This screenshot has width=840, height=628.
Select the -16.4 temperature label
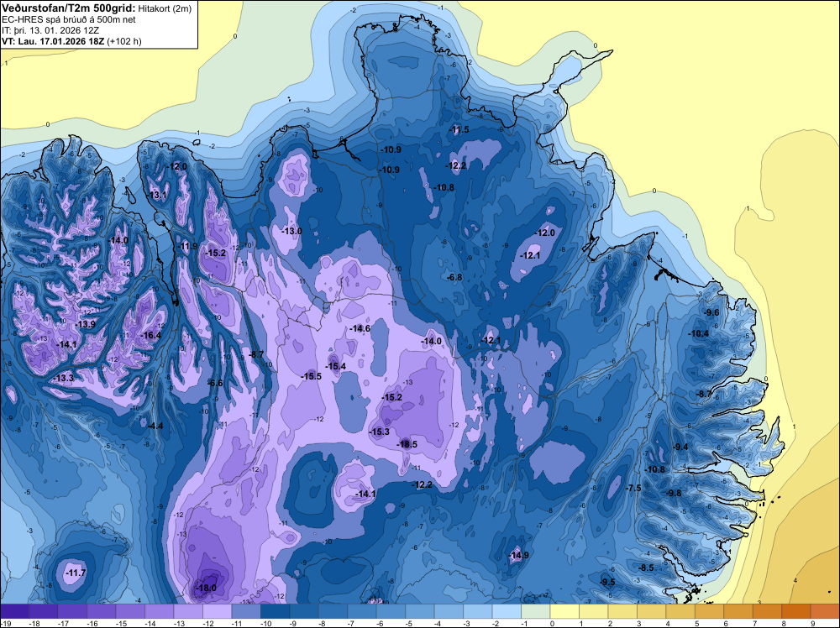pos(150,336)
